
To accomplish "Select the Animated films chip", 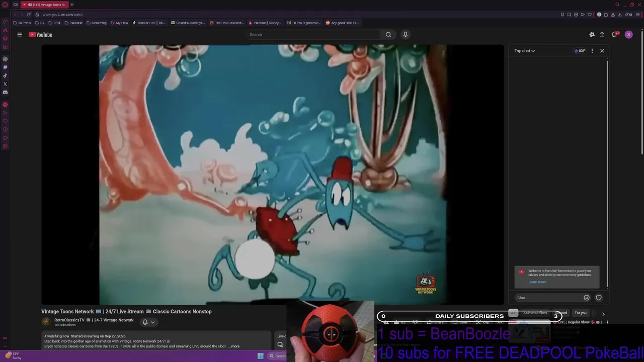I will (535, 313).
